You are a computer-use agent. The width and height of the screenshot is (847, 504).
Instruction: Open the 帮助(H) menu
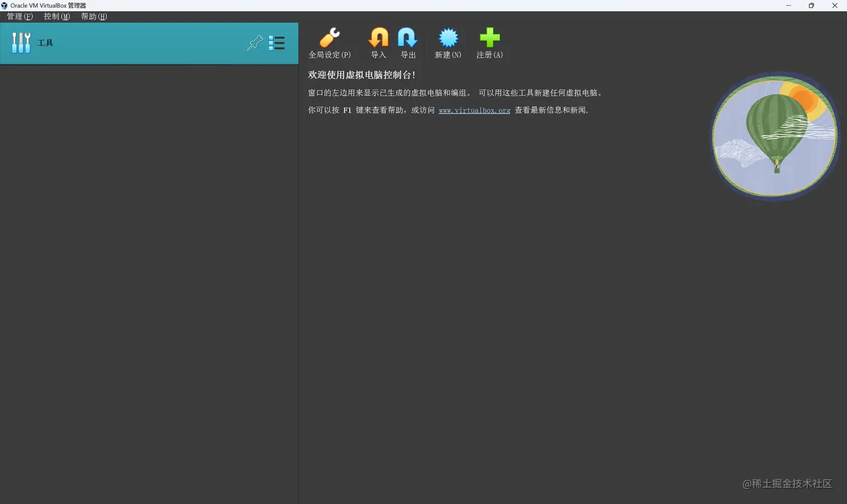(x=94, y=16)
